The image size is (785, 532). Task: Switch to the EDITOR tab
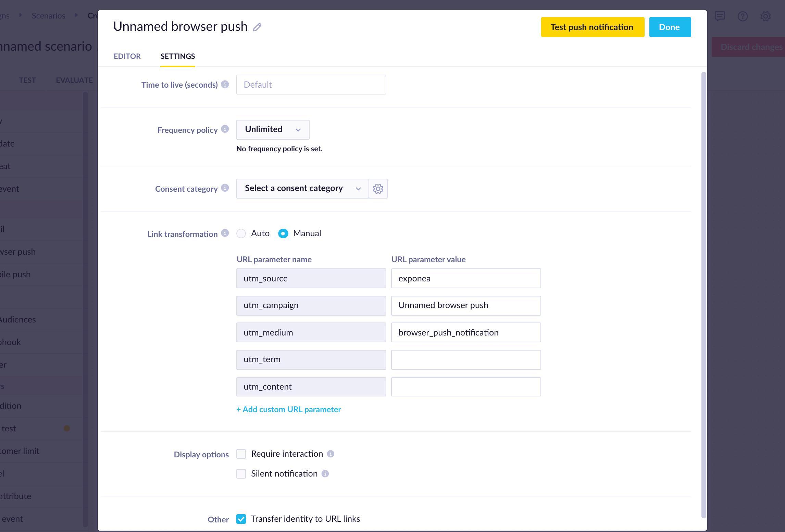[127, 56]
